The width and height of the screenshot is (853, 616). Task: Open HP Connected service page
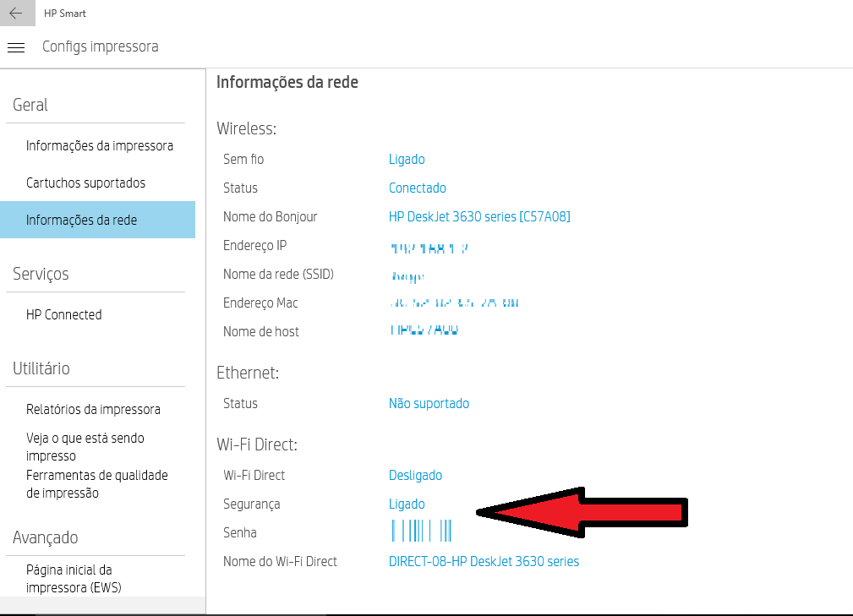point(63,314)
